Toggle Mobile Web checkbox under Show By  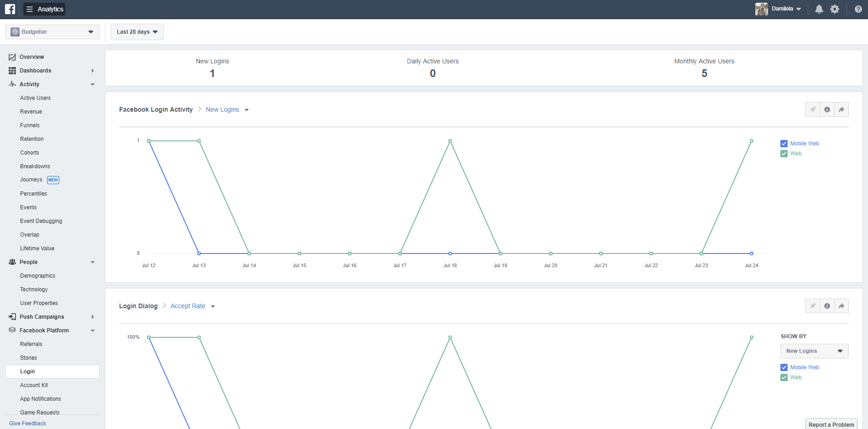click(x=784, y=367)
